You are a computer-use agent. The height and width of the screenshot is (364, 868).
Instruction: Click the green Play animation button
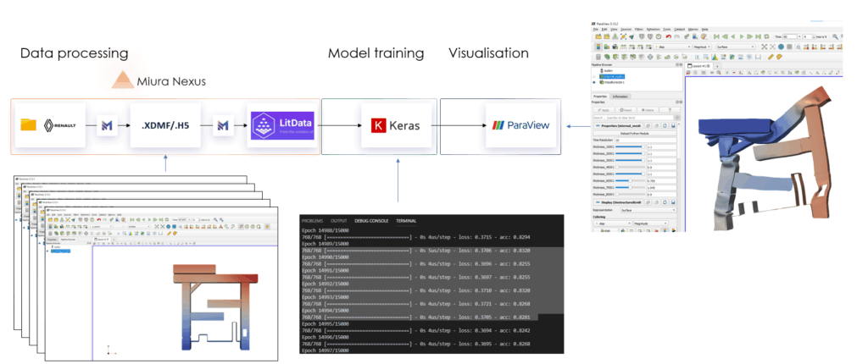tap(742, 36)
